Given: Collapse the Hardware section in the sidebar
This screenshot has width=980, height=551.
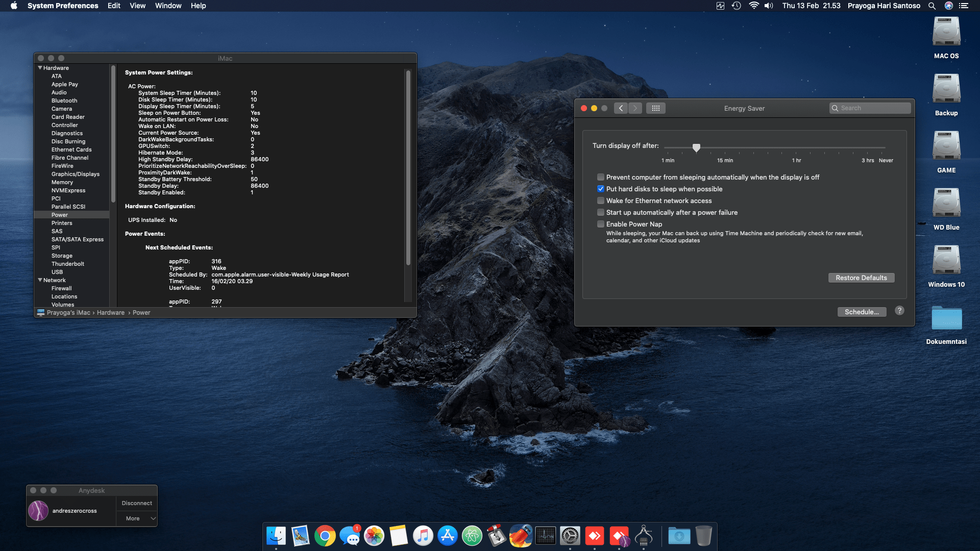Looking at the screenshot, I should pyautogui.click(x=40, y=67).
